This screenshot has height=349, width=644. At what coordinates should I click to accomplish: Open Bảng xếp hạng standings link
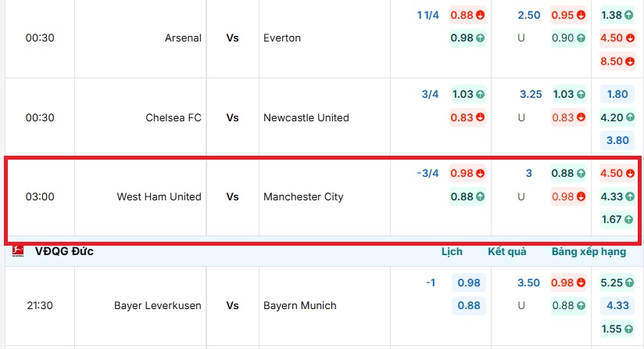[x=588, y=252]
